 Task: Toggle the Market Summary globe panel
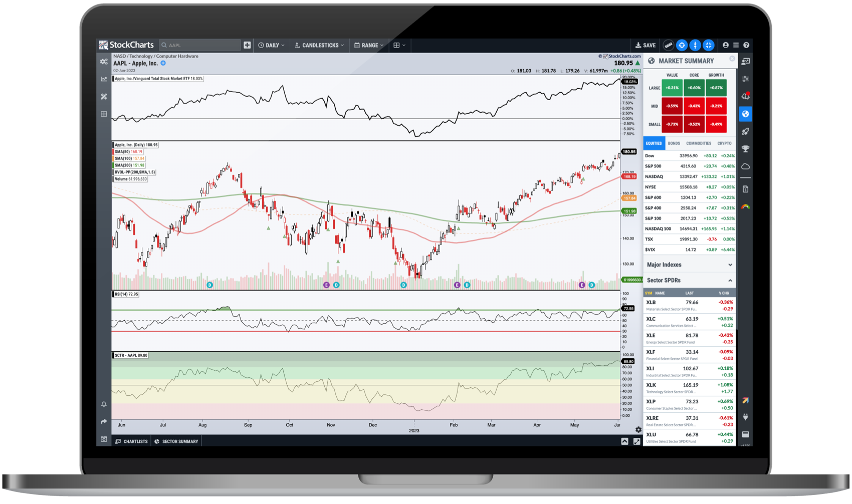[x=746, y=114]
